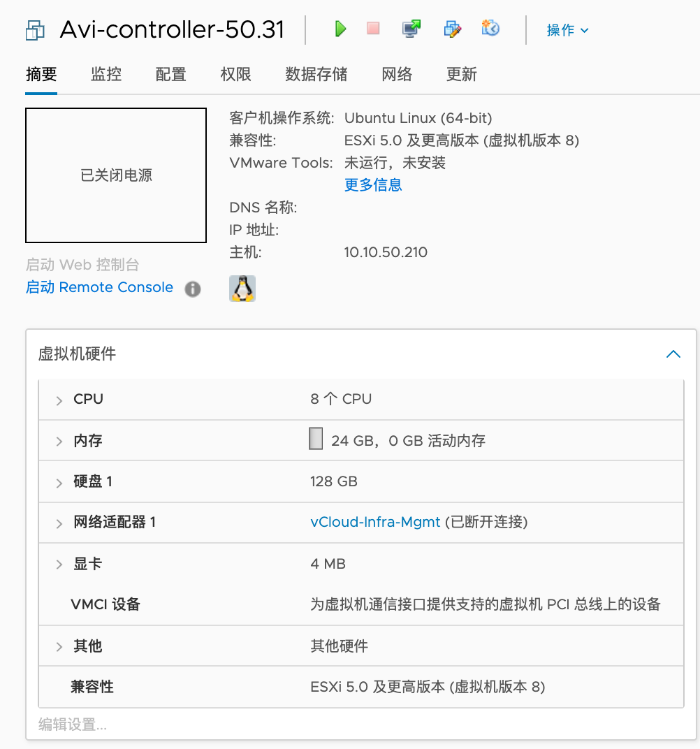Open the 权限 permissions tab
This screenshot has width=700, height=749.
[x=235, y=75]
